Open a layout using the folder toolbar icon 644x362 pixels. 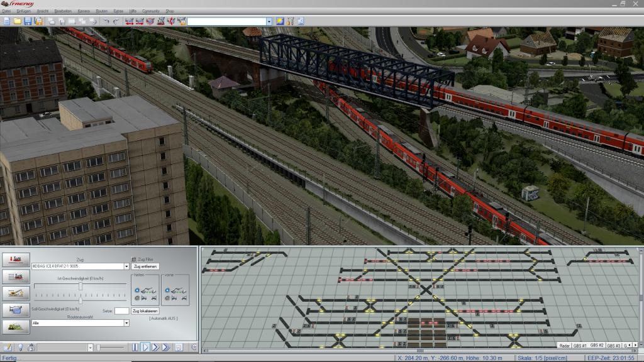17,21
